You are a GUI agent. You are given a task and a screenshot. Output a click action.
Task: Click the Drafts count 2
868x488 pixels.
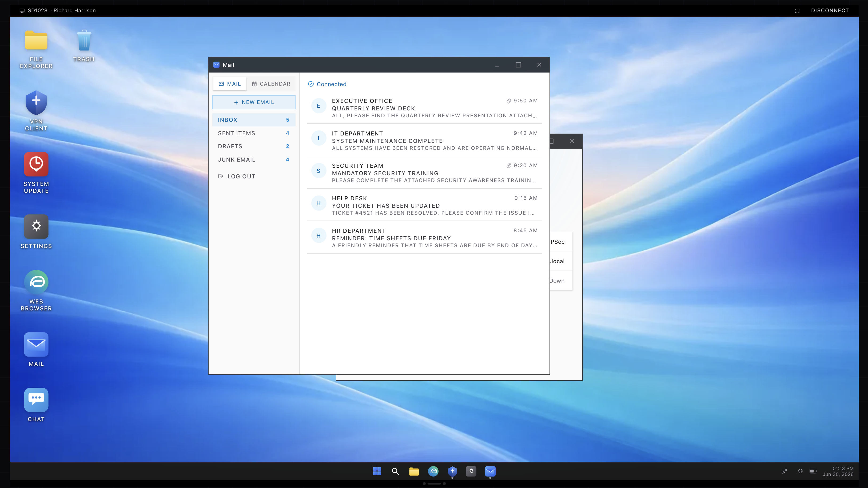(288, 146)
